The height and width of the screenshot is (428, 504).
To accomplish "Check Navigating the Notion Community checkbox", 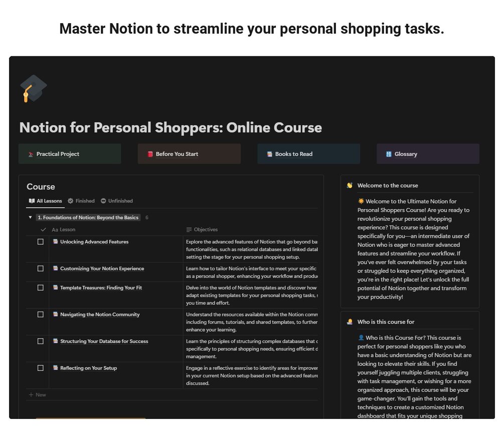I will tap(41, 314).
